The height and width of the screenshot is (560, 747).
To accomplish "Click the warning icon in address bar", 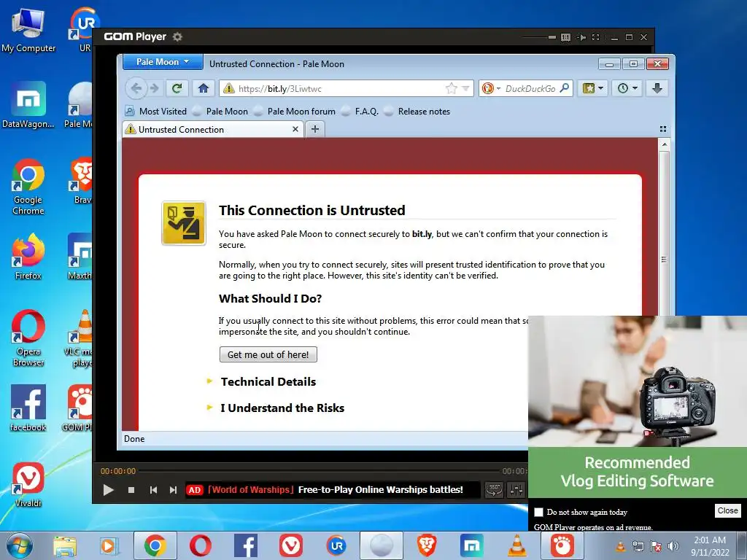I will [x=228, y=88].
